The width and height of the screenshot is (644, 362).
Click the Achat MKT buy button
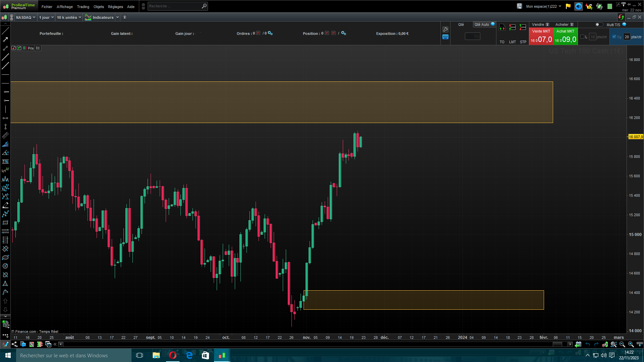point(566,37)
